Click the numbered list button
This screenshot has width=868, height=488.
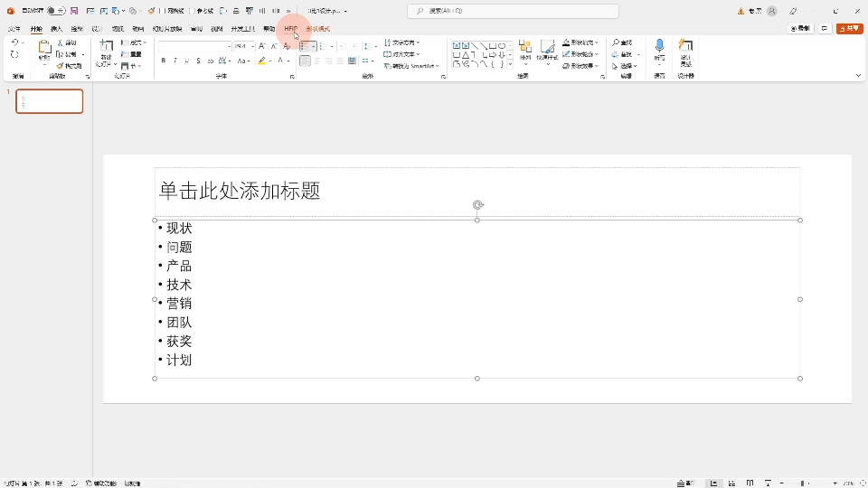(324, 46)
